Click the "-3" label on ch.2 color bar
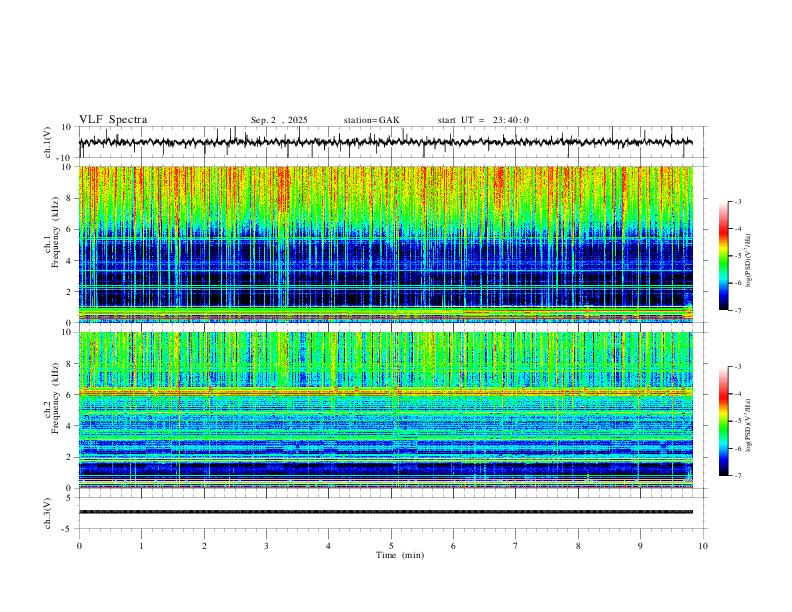 (x=738, y=367)
